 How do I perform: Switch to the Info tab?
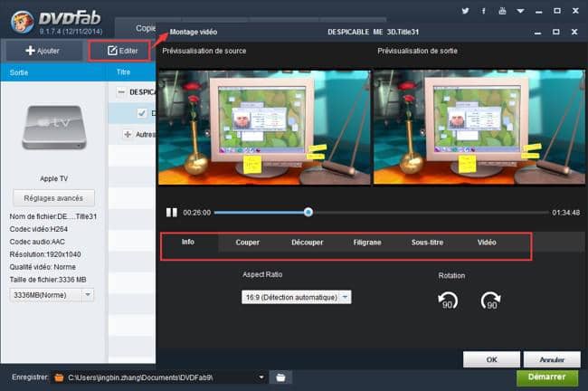[x=188, y=242]
